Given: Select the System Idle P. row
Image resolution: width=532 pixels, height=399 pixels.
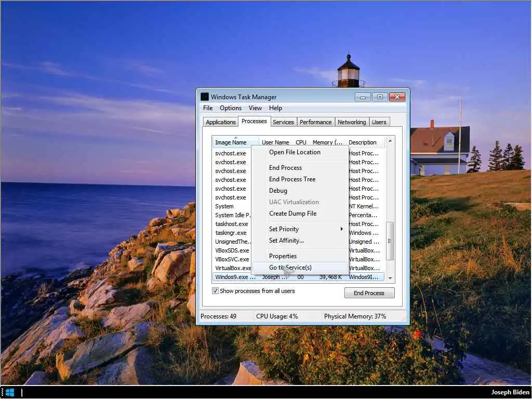Looking at the screenshot, I should [232, 215].
